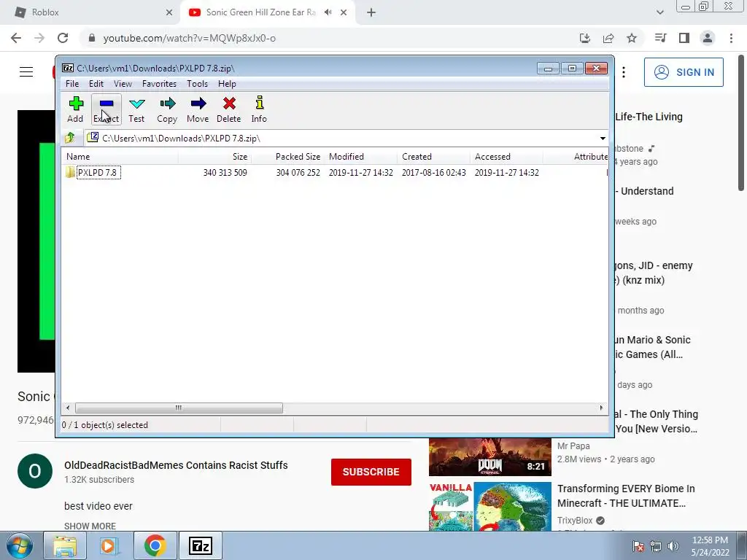Click the Add toolbar button in 7-Zip
The height and width of the screenshot is (560, 747).
pos(75,110)
